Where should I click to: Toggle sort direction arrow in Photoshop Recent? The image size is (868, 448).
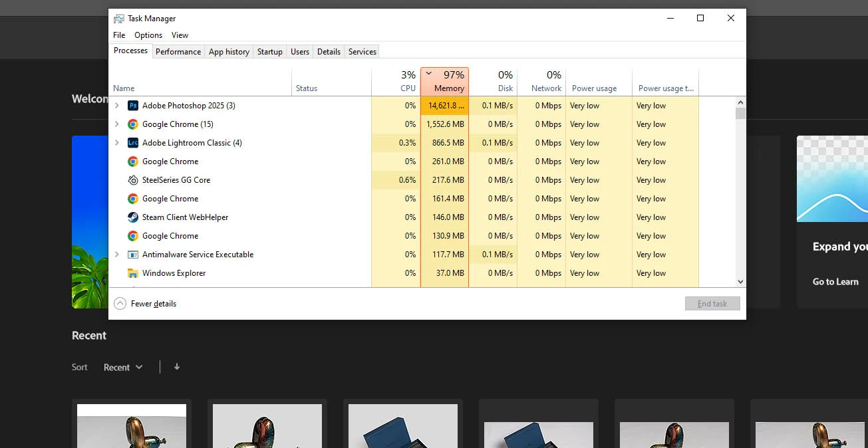click(177, 366)
